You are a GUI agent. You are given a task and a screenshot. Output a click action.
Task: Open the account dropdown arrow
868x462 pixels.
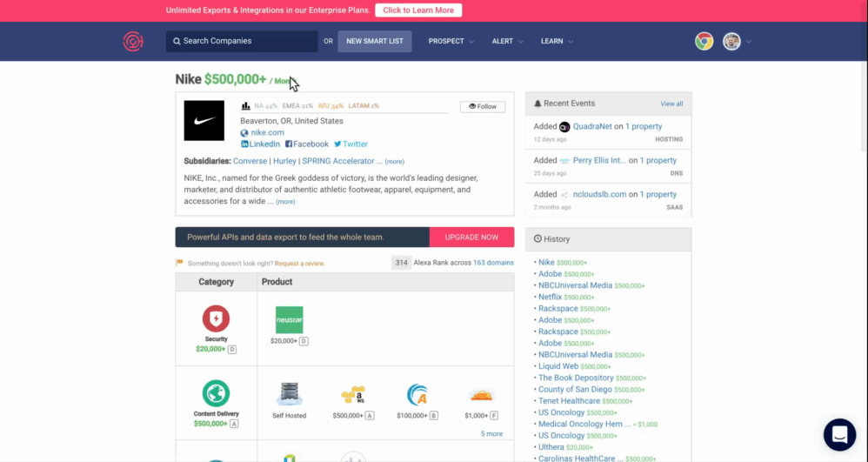749,42
